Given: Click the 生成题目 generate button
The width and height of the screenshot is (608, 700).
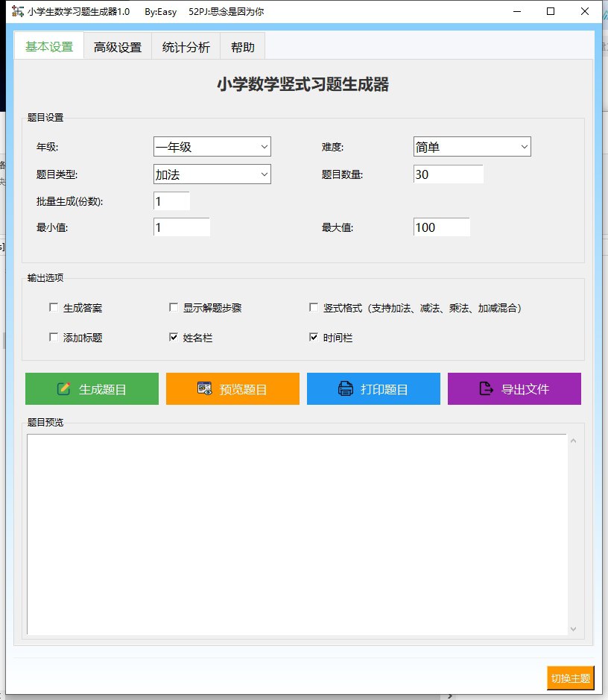Looking at the screenshot, I should (x=92, y=388).
